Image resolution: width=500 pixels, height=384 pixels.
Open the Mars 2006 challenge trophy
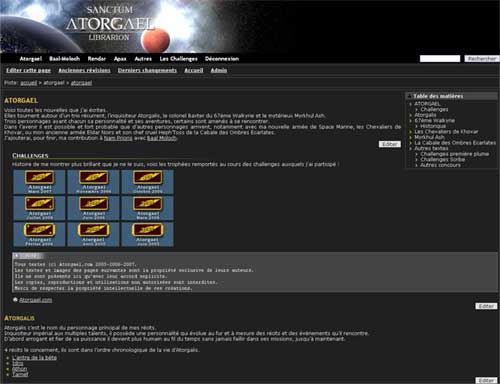(148, 208)
